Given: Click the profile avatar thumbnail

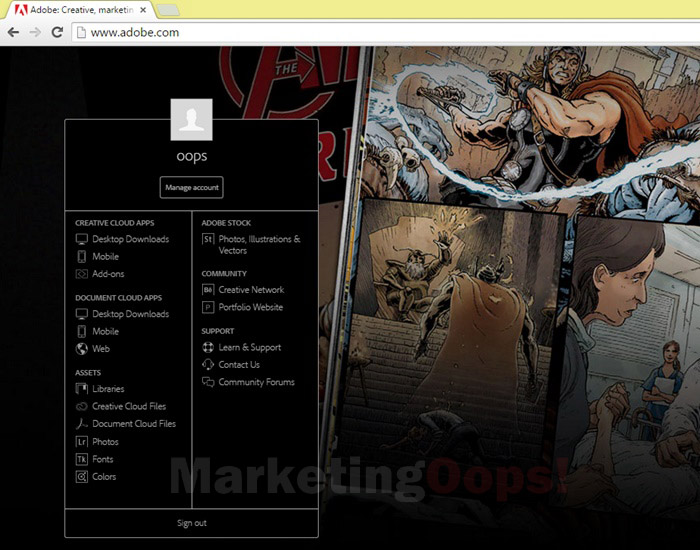Looking at the screenshot, I should (x=192, y=120).
